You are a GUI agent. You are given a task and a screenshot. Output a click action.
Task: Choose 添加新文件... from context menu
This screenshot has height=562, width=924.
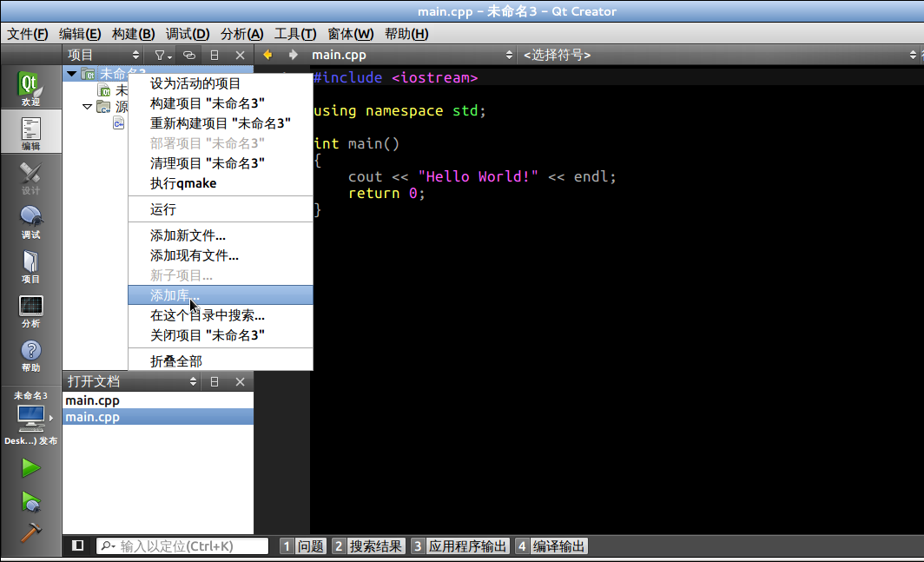(x=221, y=236)
